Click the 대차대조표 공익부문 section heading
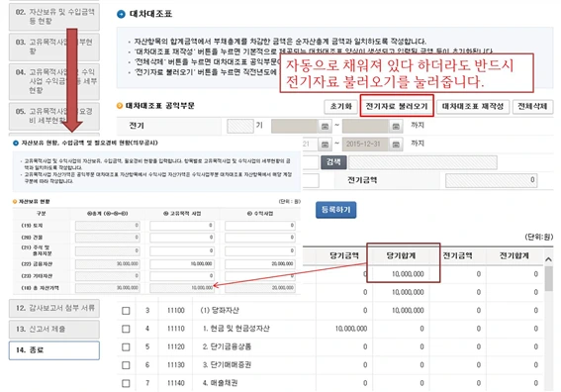 pos(159,106)
